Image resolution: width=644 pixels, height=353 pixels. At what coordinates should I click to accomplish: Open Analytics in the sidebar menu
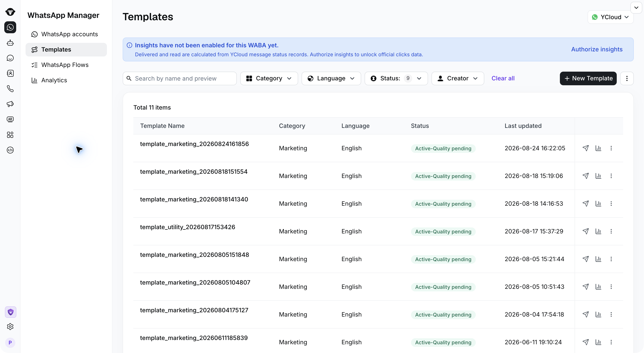[x=66, y=80]
